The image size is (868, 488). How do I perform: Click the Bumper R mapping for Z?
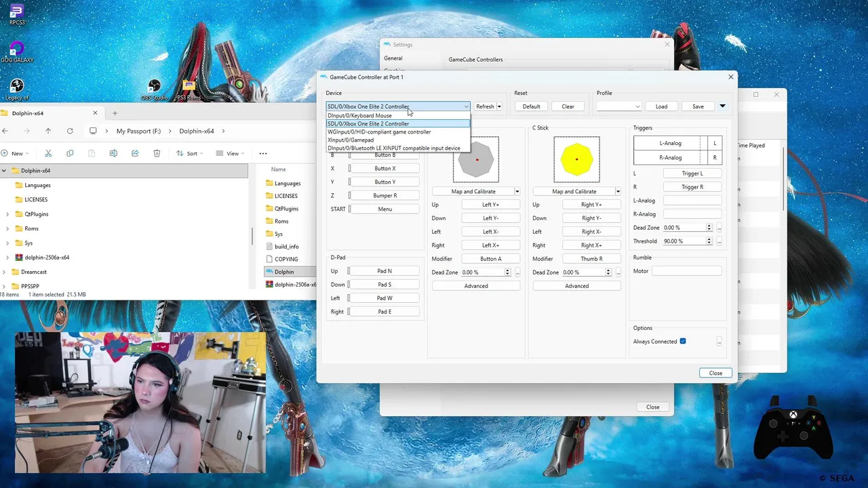pos(384,195)
